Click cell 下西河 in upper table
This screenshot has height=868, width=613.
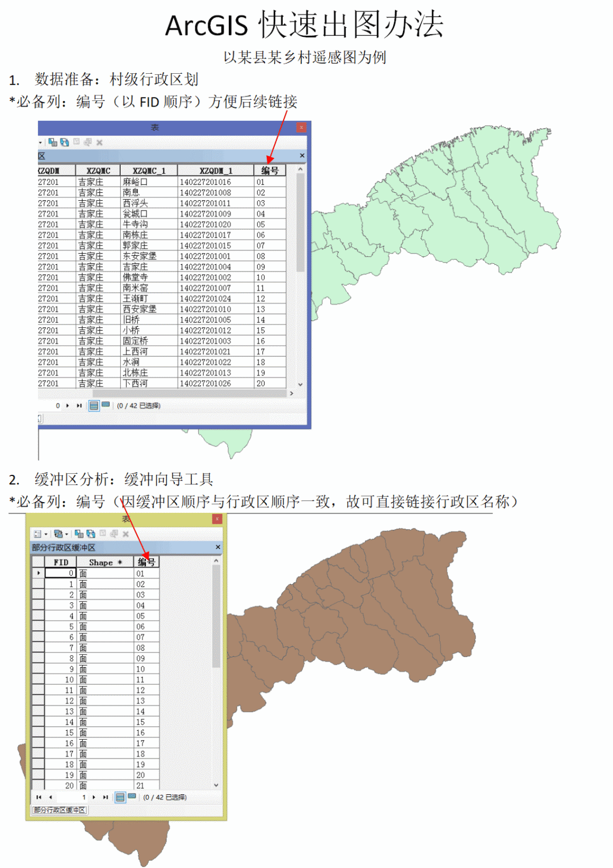[x=149, y=384]
